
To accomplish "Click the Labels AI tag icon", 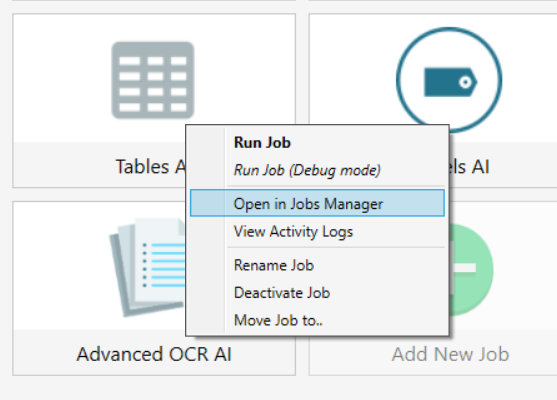I will pyautogui.click(x=450, y=82).
